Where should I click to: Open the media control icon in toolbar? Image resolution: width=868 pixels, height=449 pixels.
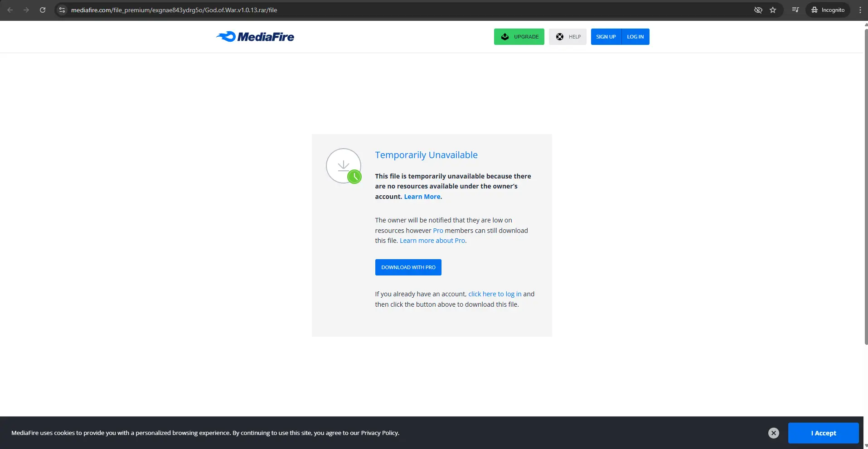point(795,10)
